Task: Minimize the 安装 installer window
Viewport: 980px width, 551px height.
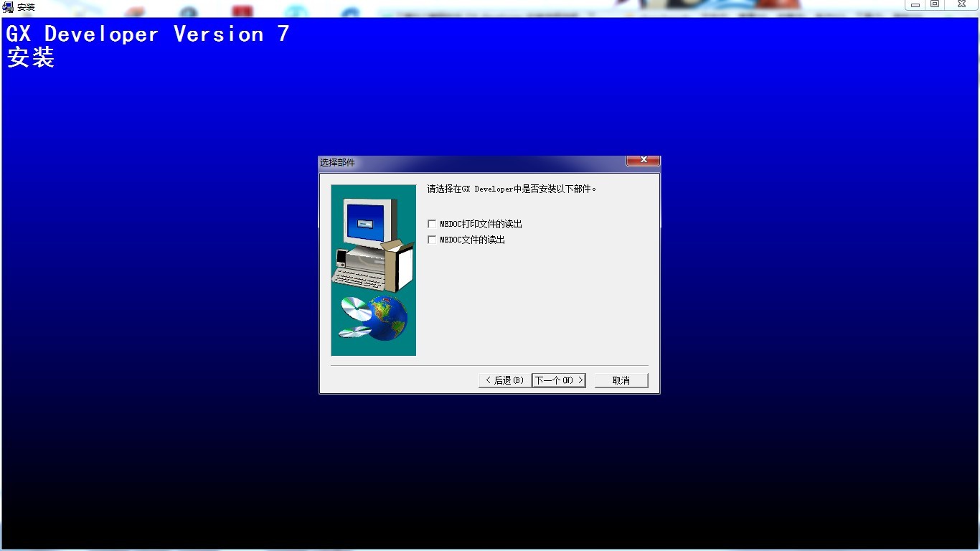Action: click(x=915, y=5)
